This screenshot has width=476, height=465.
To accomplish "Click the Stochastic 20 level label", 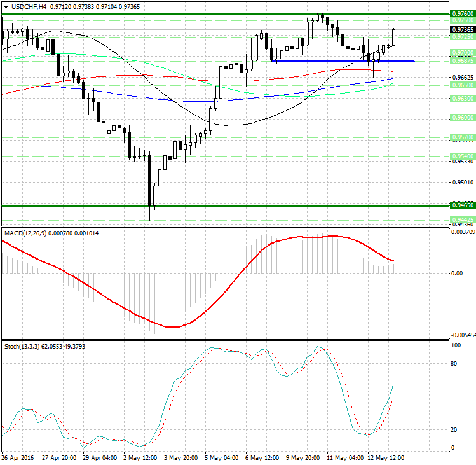I will click(455, 429).
